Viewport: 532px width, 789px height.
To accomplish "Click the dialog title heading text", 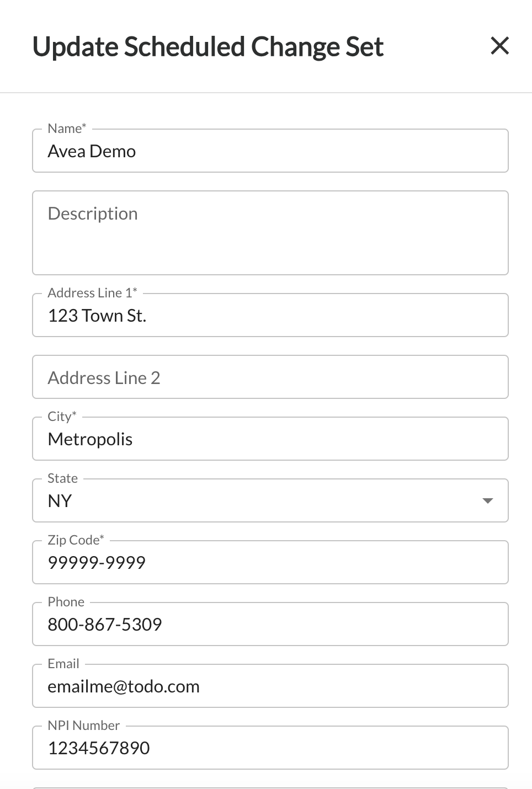I will pos(208,47).
